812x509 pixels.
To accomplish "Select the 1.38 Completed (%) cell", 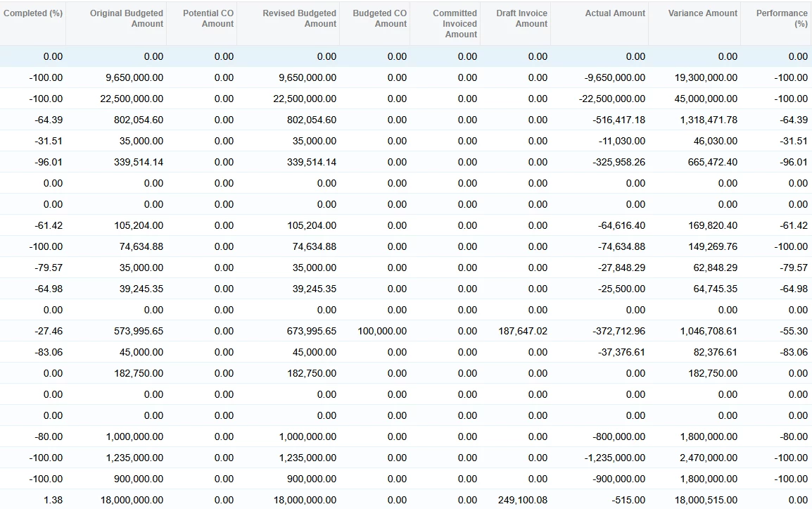I will [53, 500].
